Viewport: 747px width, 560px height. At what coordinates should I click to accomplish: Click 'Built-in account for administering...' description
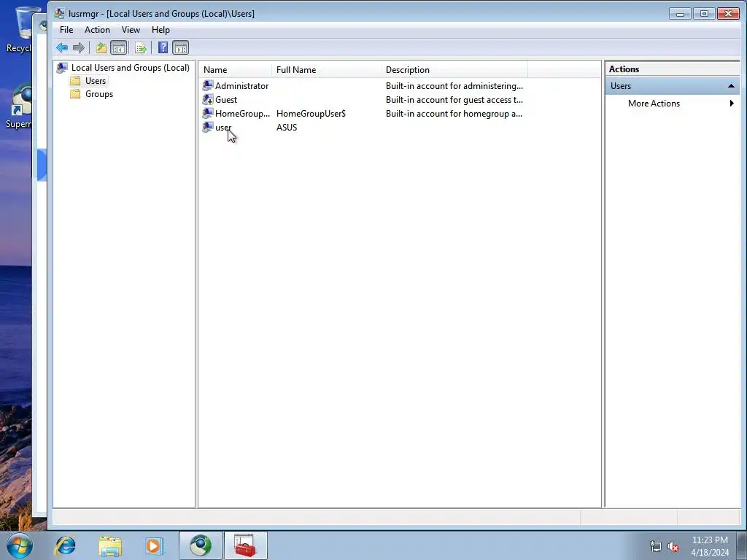(x=454, y=86)
